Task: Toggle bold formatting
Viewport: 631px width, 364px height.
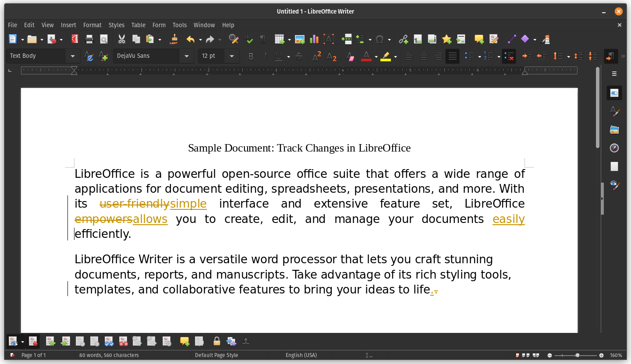Action: point(251,56)
